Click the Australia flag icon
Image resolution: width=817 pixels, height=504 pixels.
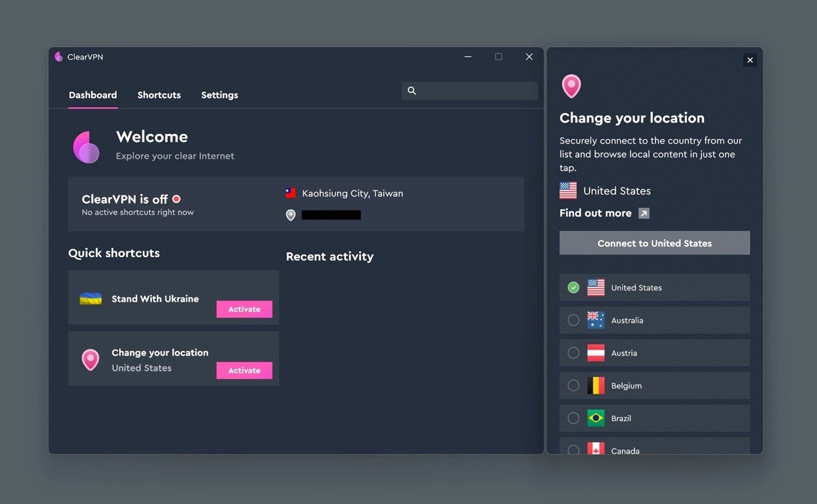tap(596, 320)
